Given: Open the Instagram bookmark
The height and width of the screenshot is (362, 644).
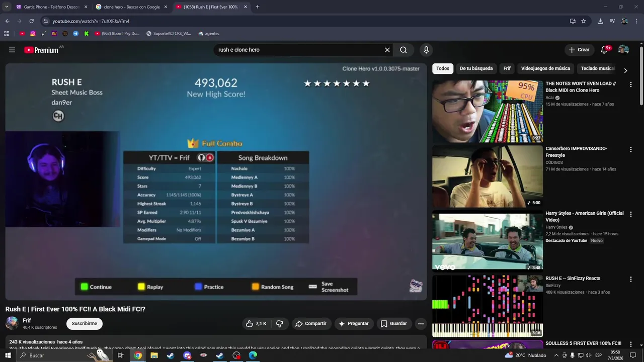Looking at the screenshot, I should pos(33,34).
